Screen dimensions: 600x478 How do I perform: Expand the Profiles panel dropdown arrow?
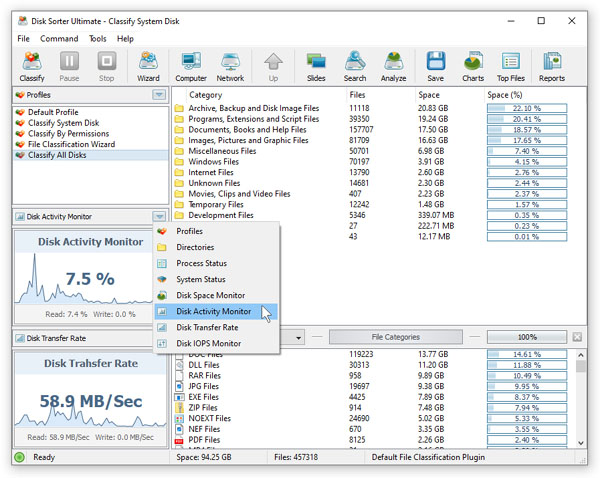159,95
